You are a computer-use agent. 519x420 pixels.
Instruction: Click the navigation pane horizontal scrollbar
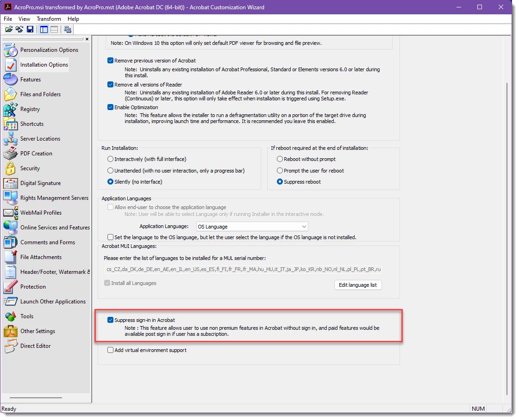(x=36, y=398)
